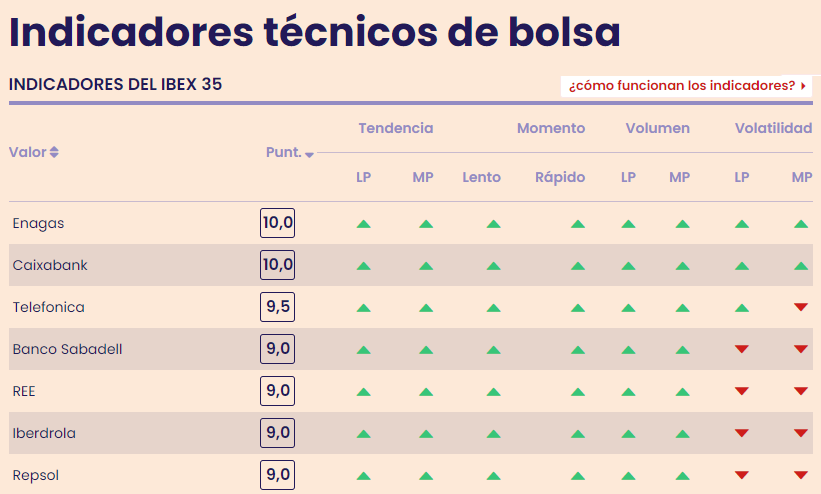Click Telefonica 9,5 score box
Image resolution: width=821 pixels, height=494 pixels.
coord(277,307)
